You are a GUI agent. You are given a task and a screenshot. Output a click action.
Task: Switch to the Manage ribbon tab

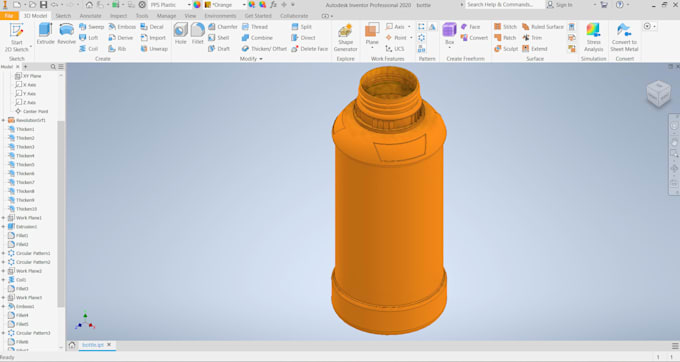click(166, 16)
